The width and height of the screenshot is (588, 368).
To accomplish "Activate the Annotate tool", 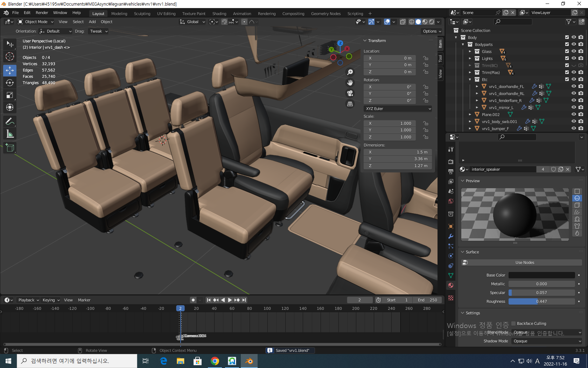I will click(x=10, y=122).
